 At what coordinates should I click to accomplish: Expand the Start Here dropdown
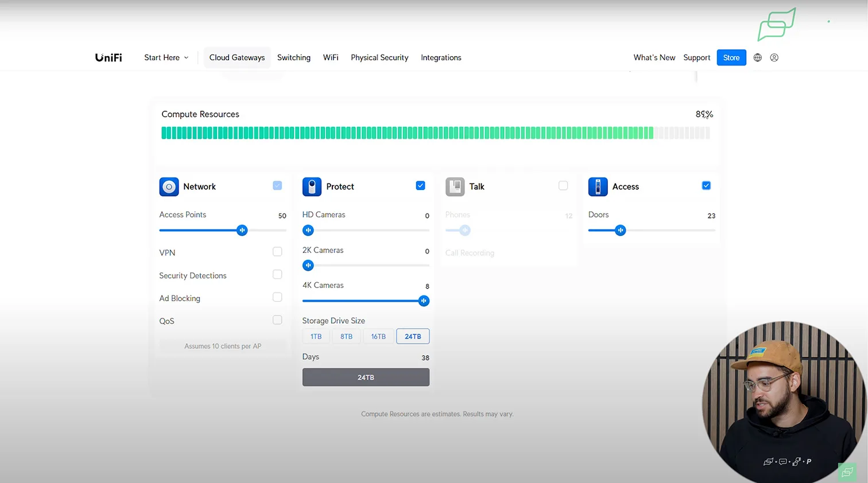(x=166, y=57)
